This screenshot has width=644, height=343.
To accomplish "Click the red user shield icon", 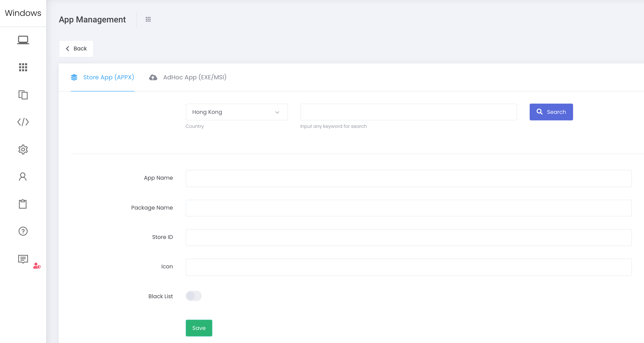I will pyautogui.click(x=37, y=266).
